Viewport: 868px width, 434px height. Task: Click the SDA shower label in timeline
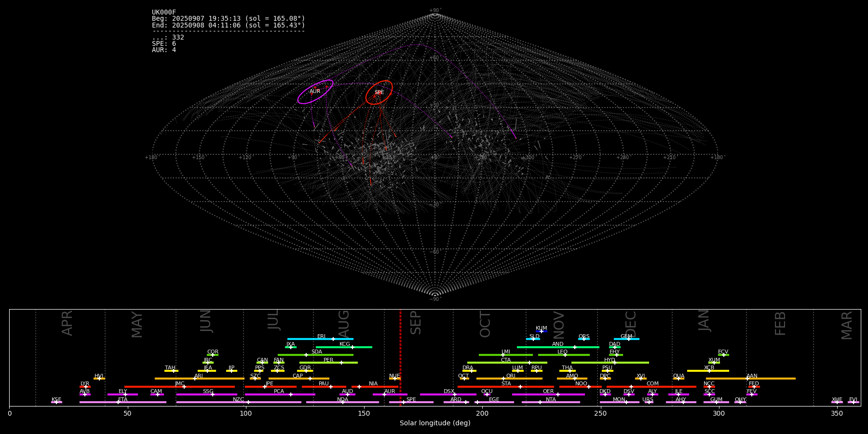pyautogui.click(x=317, y=352)
